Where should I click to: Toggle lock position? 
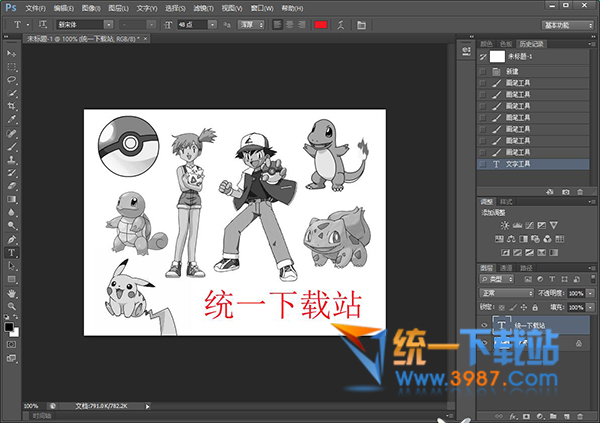point(524,307)
